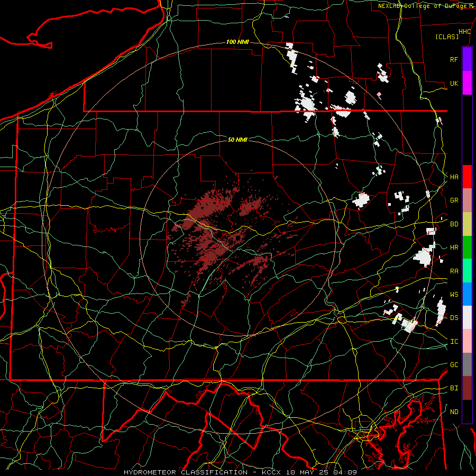Click the WS legend label

454,294
